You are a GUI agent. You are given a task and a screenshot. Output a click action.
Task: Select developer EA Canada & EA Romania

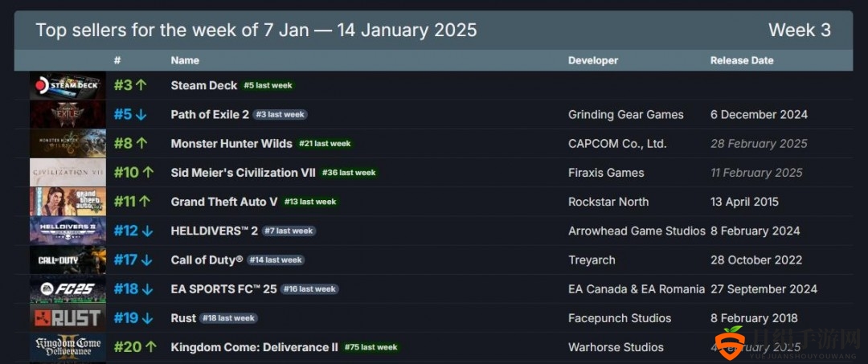click(637, 288)
